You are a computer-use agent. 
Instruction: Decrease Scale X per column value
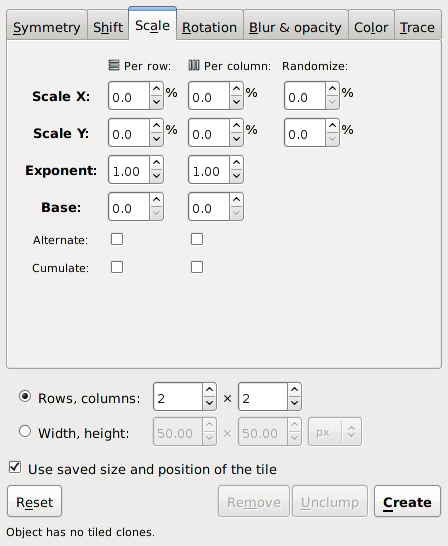237,102
